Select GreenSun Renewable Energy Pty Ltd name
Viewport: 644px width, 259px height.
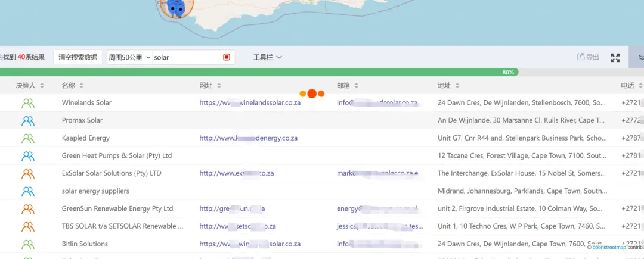[x=117, y=208]
